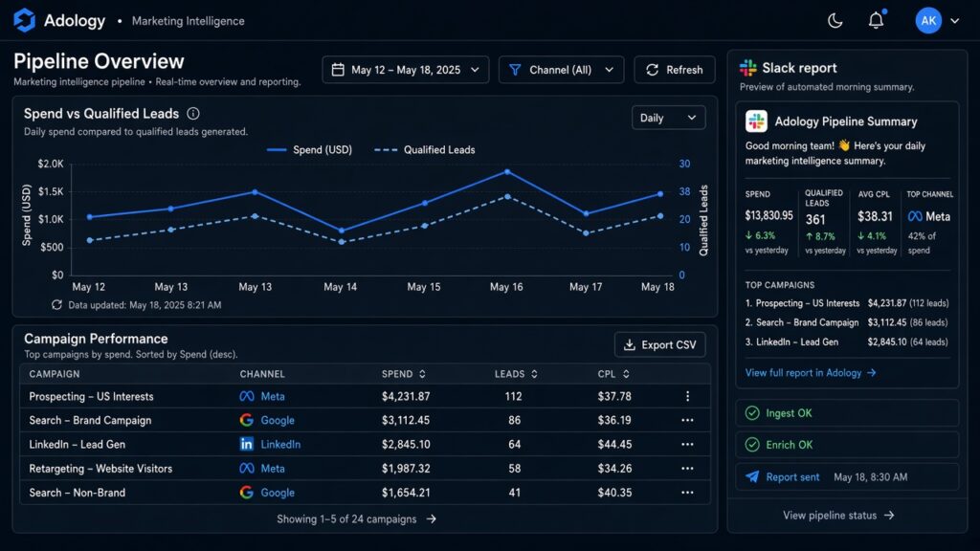
Task: Click Google icon in Search – Brand Campaign row
Action: pyautogui.click(x=247, y=420)
